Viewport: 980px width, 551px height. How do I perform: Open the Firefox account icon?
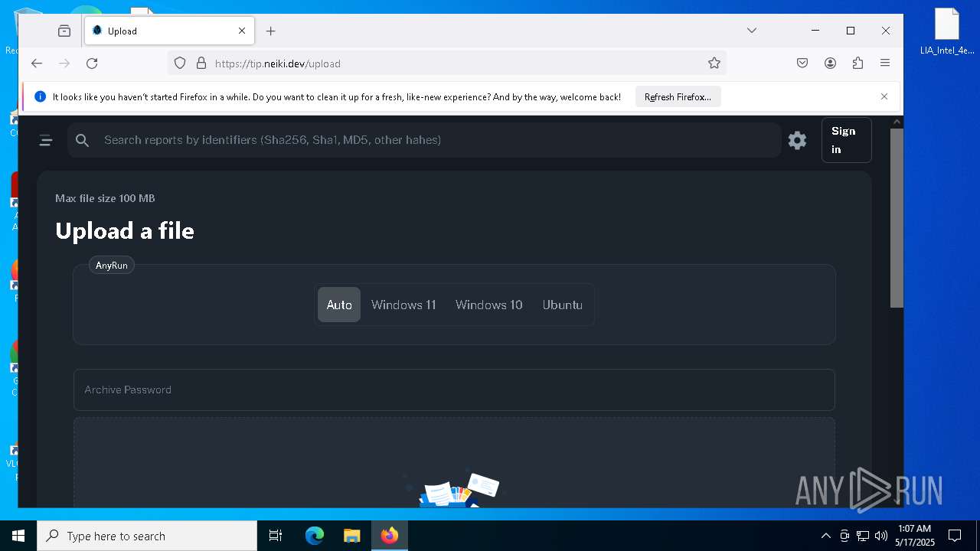[x=830, y=64]
